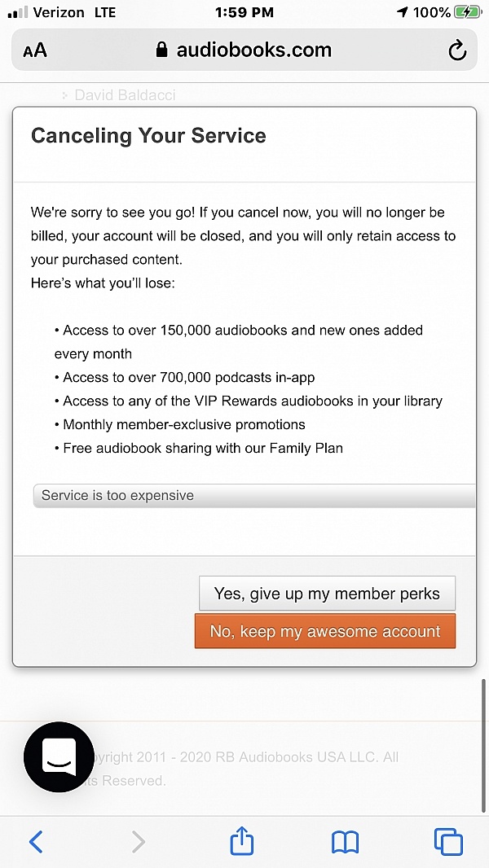
Task: Expand the "Service is too expensive" dropdown
Action: (x=253, y=495)
